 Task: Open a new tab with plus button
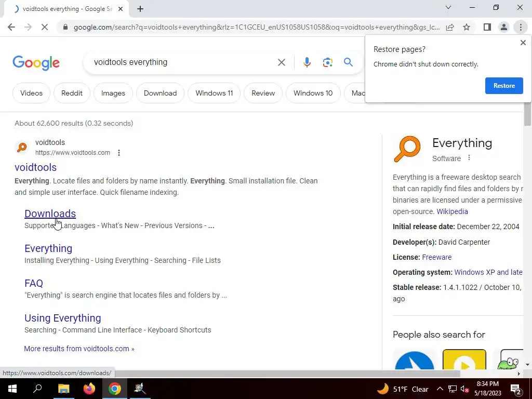pos(140,9)
